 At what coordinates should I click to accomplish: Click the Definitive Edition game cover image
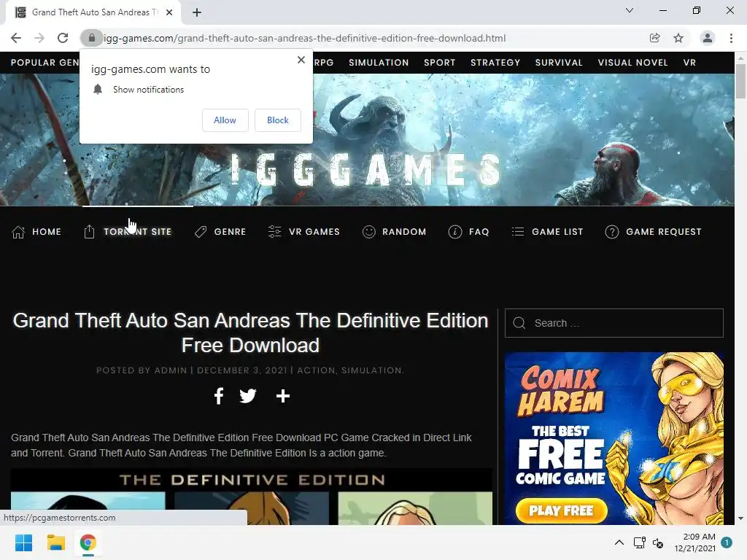point(252,497)
